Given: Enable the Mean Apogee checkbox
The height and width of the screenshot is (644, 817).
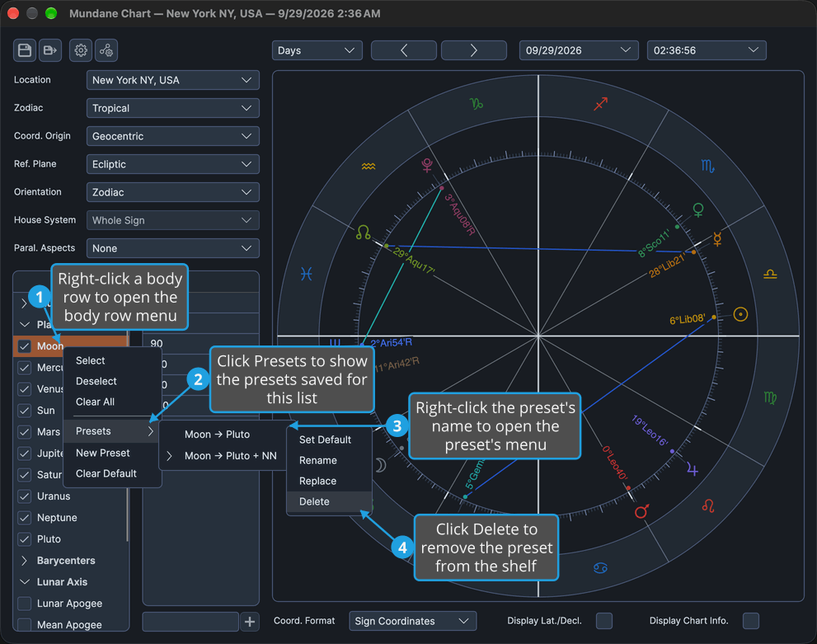Looking at the screenshot, I should 25,625.
